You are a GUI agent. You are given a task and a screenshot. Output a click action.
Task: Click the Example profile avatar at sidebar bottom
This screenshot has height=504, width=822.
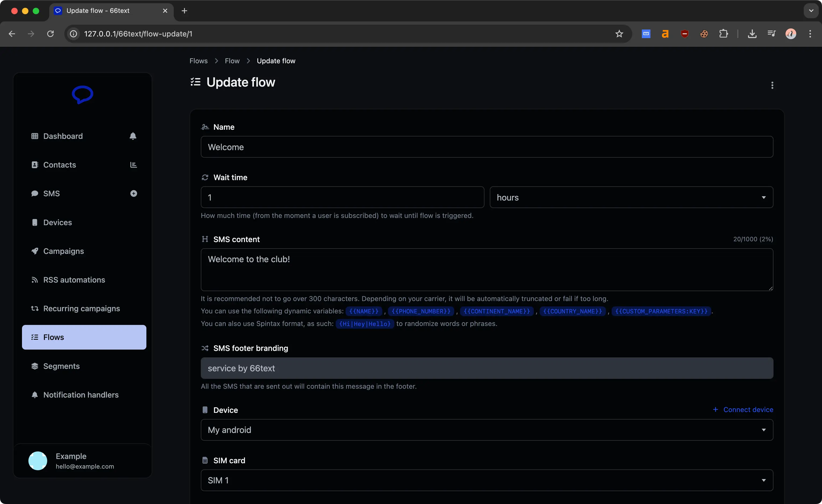tap(38, 461)
